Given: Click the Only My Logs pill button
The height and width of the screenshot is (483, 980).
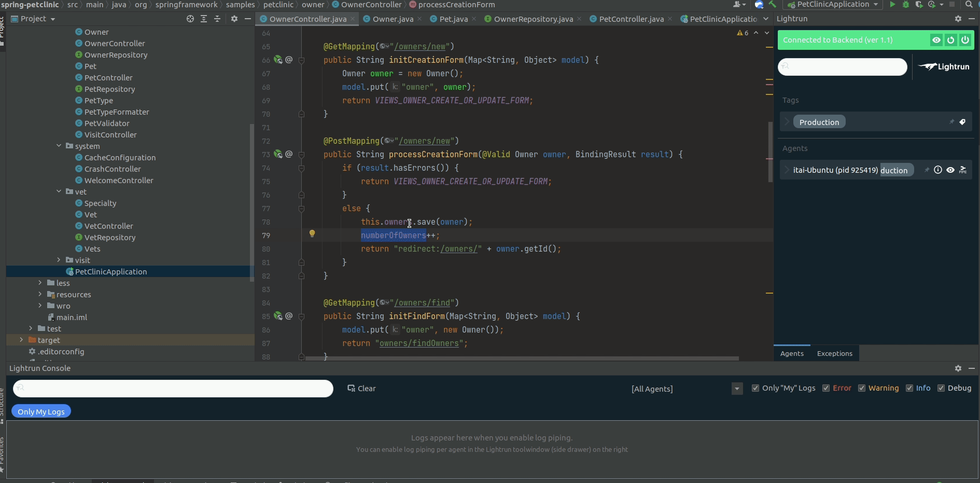Looking at the screenshot, I should tap(41, 411).
